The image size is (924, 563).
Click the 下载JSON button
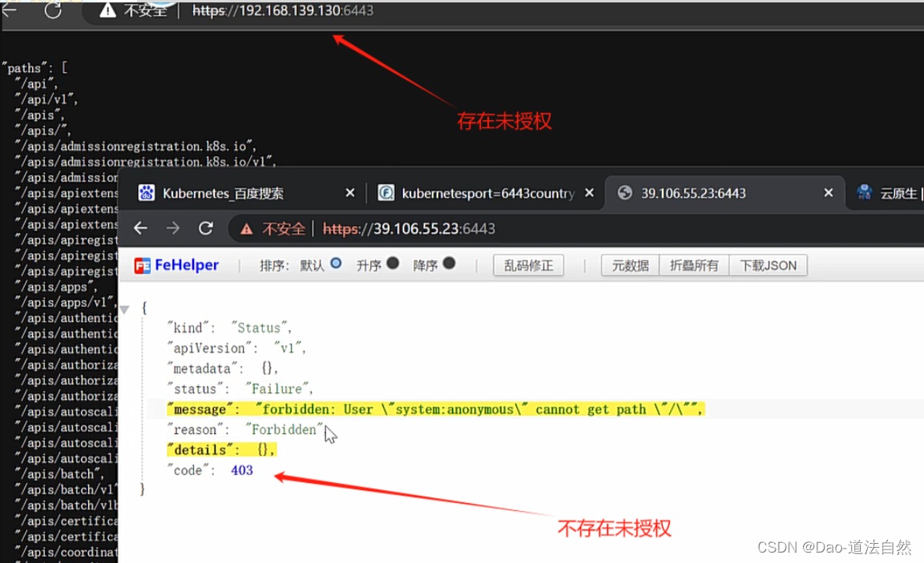coord(769,266)
